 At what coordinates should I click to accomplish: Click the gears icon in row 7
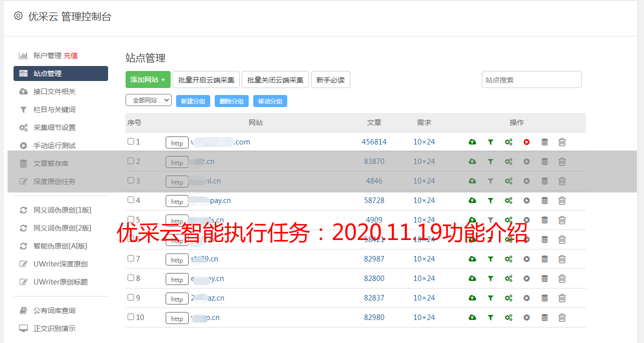pyautogui.click(x=508, y=259)
